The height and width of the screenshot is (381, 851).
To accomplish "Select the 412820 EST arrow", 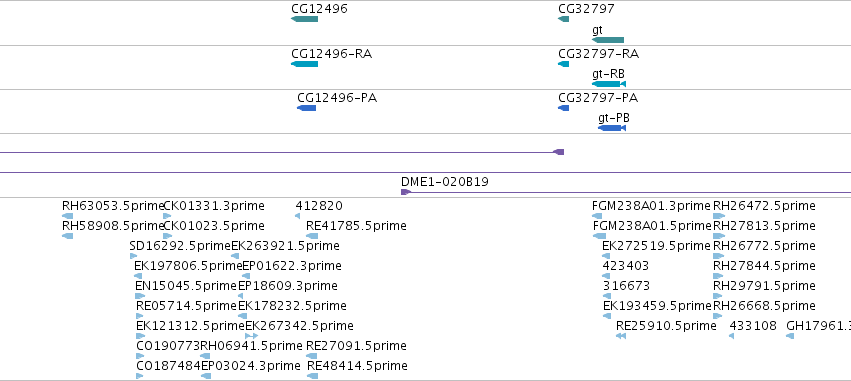I will click(297, 216).
